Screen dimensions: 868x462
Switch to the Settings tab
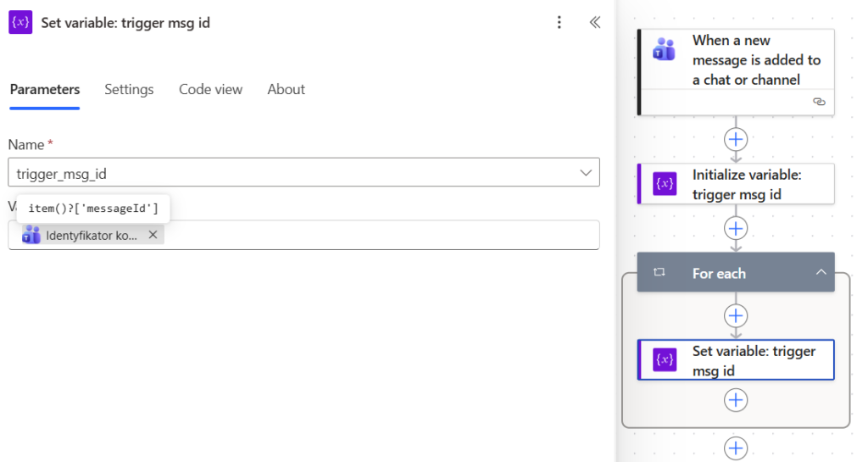(x=129, y=89)
